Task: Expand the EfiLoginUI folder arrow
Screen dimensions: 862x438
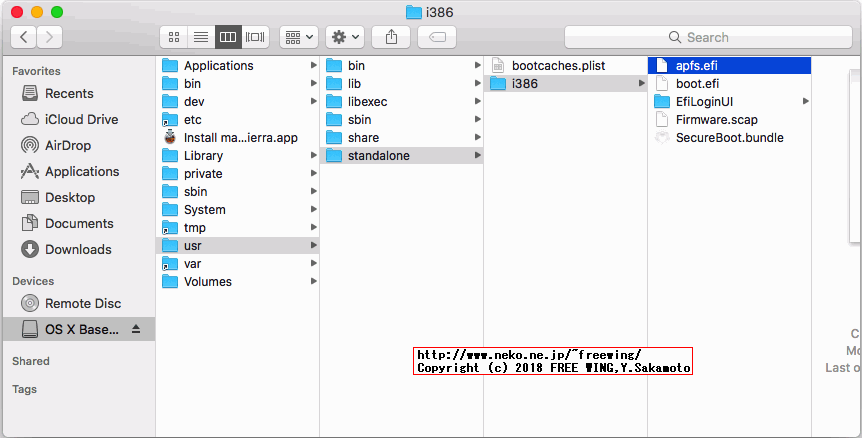Action: coord(805,101)
